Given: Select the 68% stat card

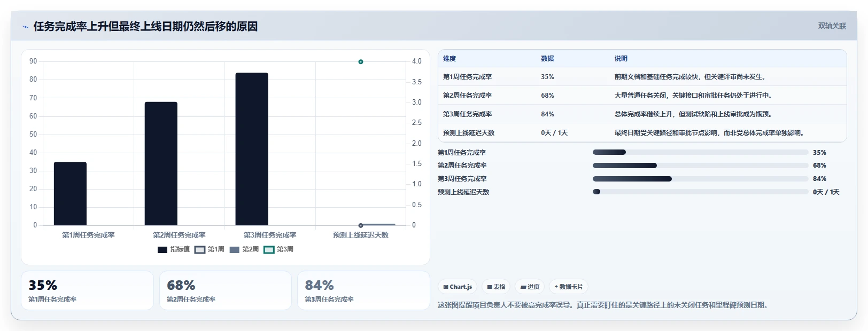Looking at the screenshot, I should [226, 290].
